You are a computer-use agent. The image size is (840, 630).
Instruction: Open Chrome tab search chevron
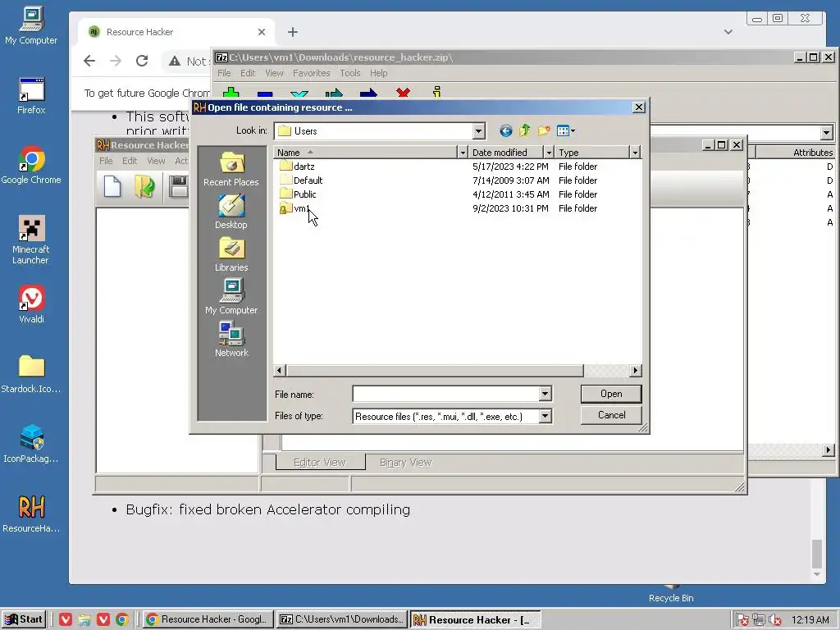(x=728, y=32)
